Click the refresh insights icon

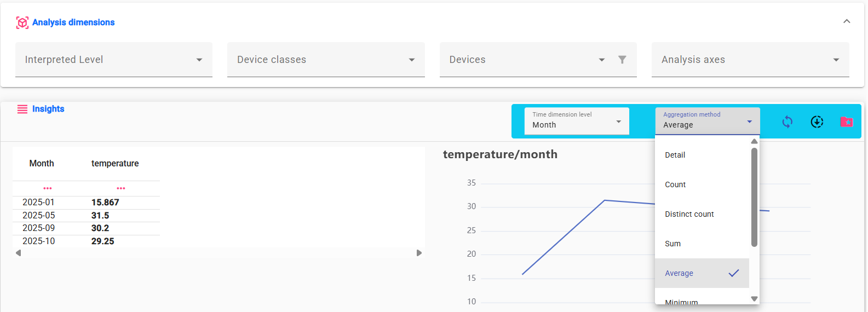pos(787,122)
